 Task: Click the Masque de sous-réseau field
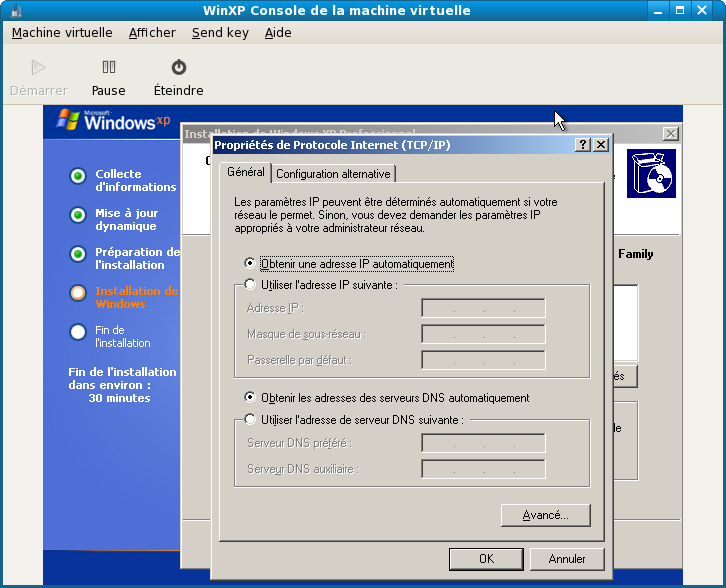coord(483,334)
